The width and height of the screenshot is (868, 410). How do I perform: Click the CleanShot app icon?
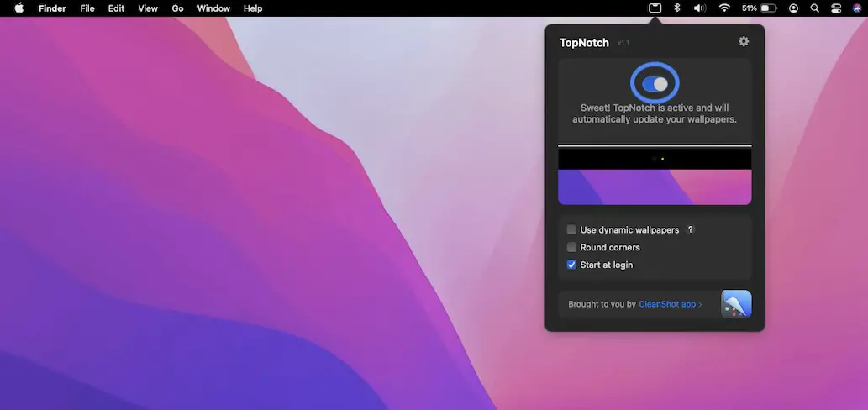point(736,304)
